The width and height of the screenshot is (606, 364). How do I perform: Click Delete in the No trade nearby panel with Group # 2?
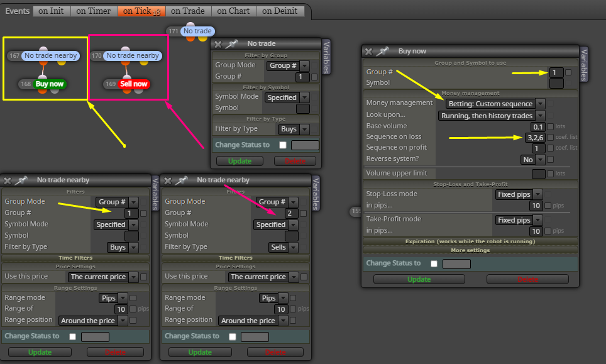pyautogui.click(x=275, y=353)
